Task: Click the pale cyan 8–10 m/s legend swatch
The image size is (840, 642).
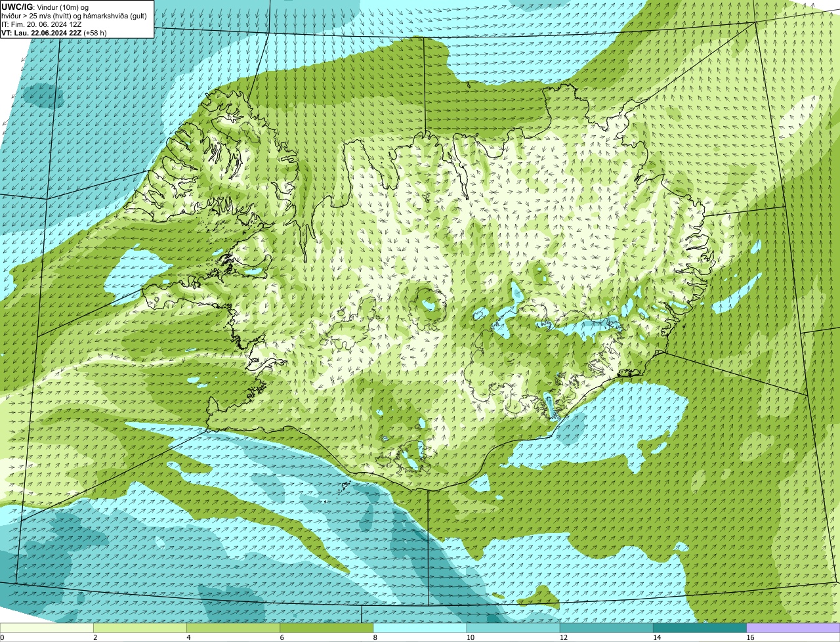Action: (420, 628)
